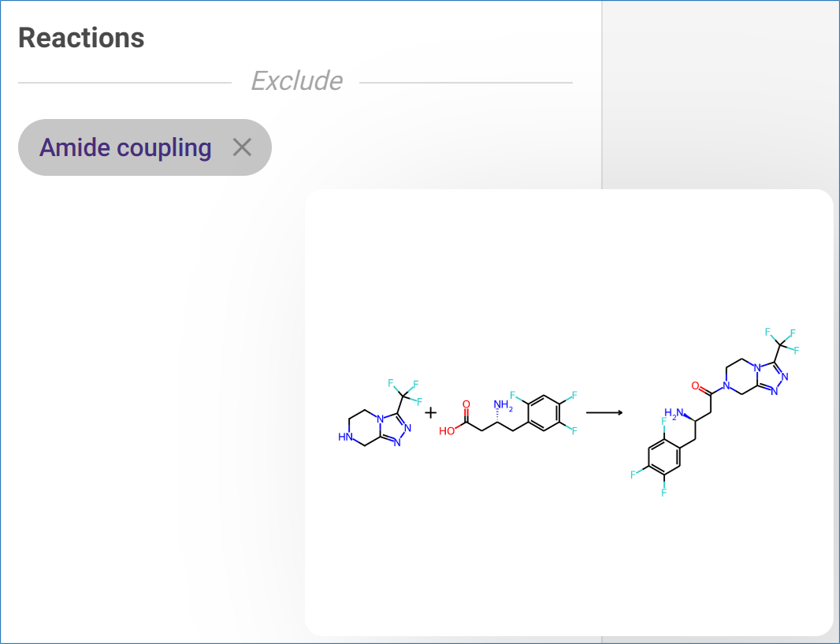
Task: Click the trifluoromethyl group on first reactant
Action: tap(404, 391)
